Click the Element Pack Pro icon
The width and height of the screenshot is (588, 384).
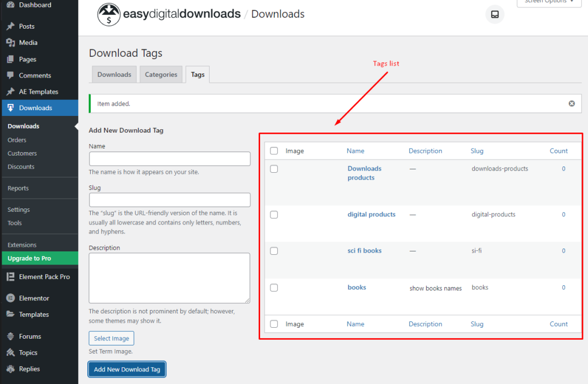10,277
